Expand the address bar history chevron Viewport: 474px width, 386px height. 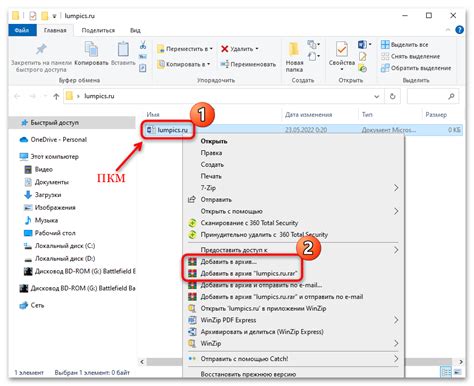(377, 96)
